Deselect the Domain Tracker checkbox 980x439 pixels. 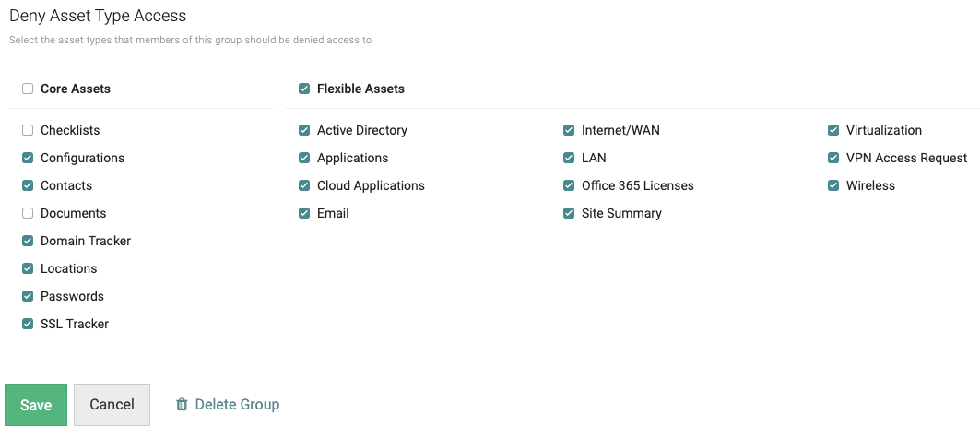pyautogui.click(x=28, y=242)
